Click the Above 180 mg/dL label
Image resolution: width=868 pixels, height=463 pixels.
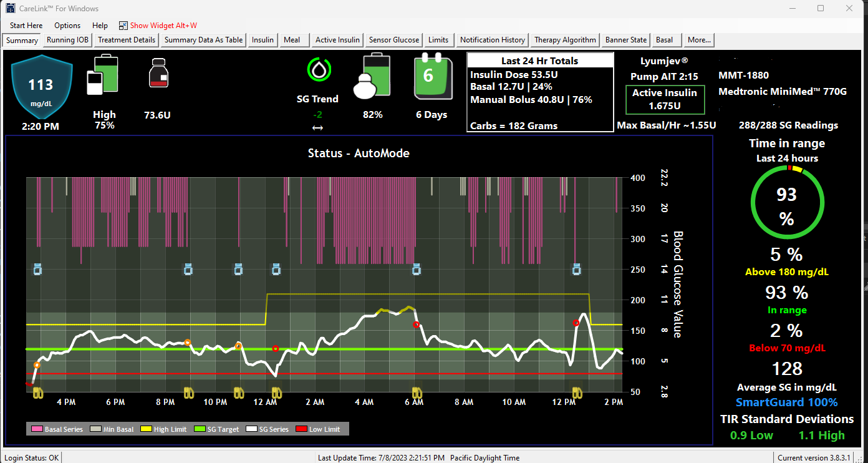tap(787, 272)
